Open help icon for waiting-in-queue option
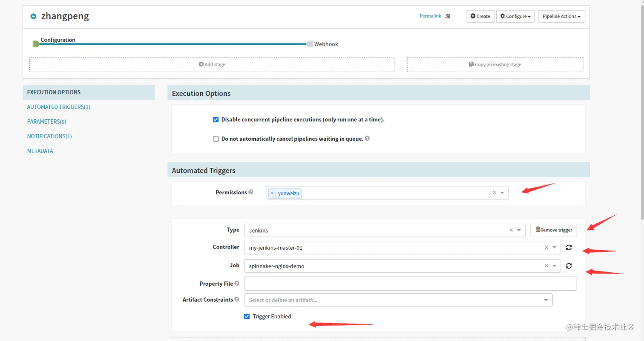This screenshot has height=341, width=644. tap(367, 139)
